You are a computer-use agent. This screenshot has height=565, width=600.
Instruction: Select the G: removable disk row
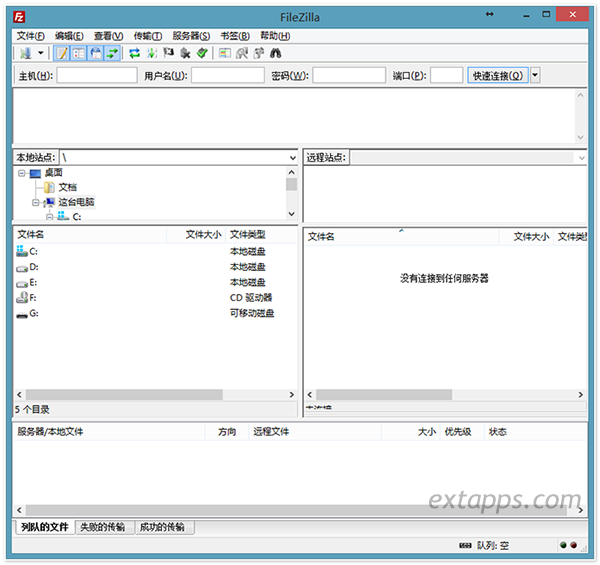click(155, 313)
